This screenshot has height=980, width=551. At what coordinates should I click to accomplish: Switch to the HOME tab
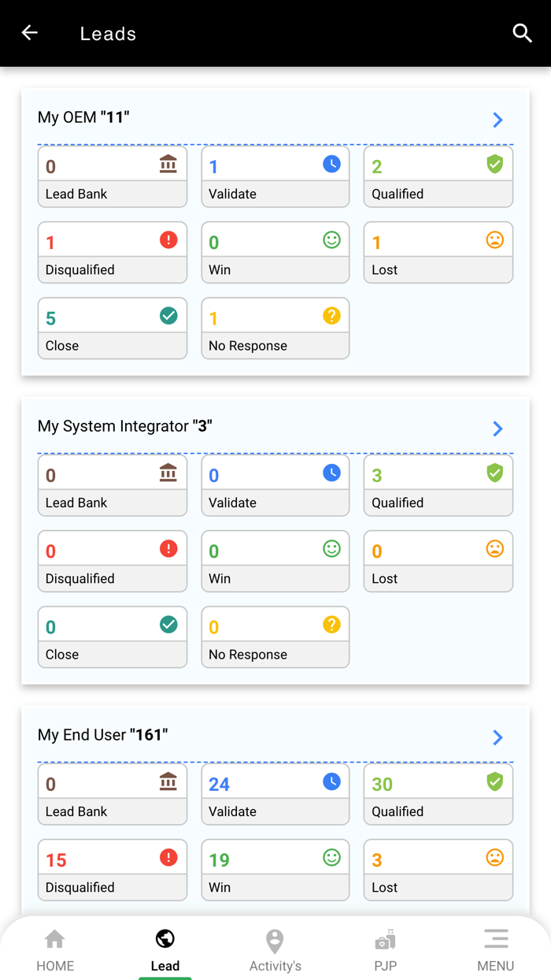pyautogui.click(x=55, y=950)
